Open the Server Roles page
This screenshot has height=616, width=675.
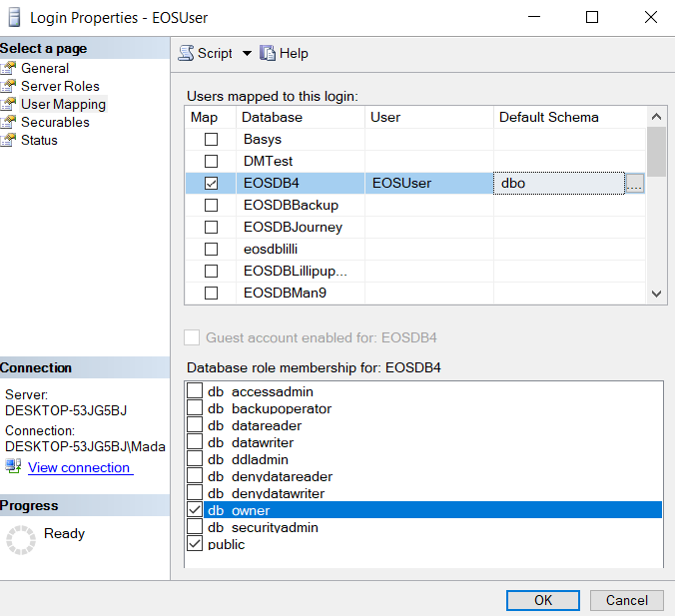pos(60,86)
